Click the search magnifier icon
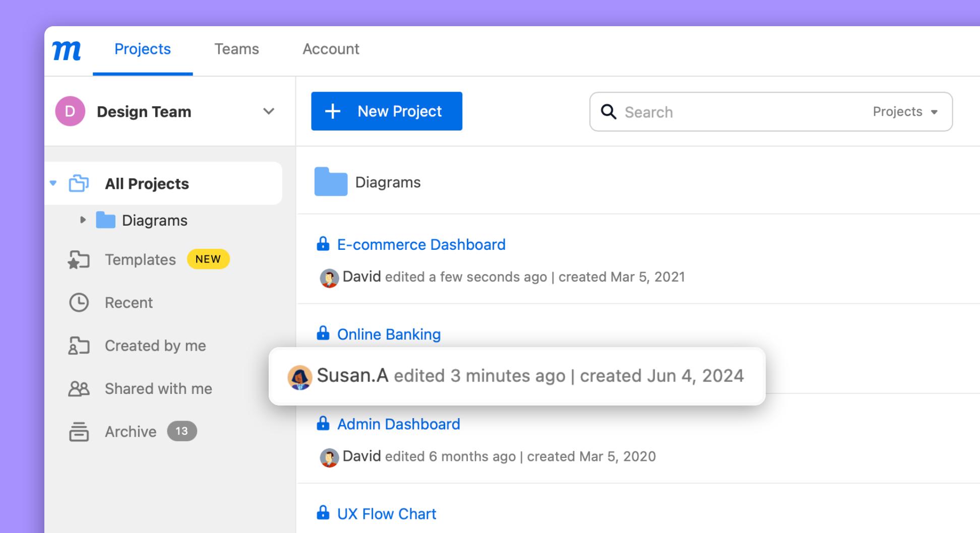This screenshot has height=533, width=980. pos(608,112)
